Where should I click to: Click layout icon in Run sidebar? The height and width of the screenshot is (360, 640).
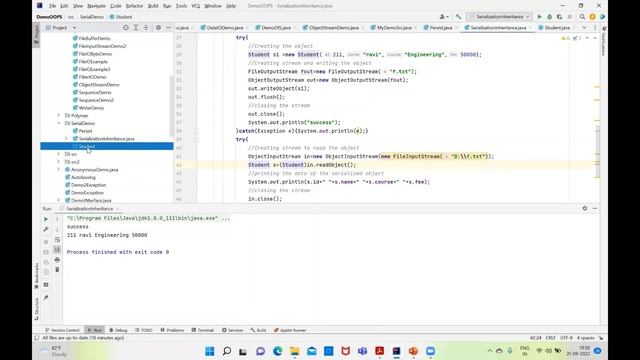[x=46, y=284]
